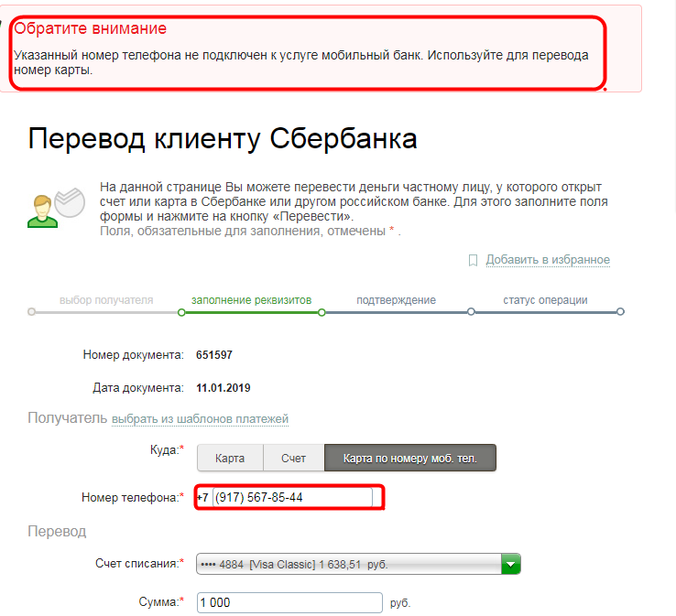Click the Добавить в избранное link
The width and height of the screenshot is (676, 616).
(548, 260)
